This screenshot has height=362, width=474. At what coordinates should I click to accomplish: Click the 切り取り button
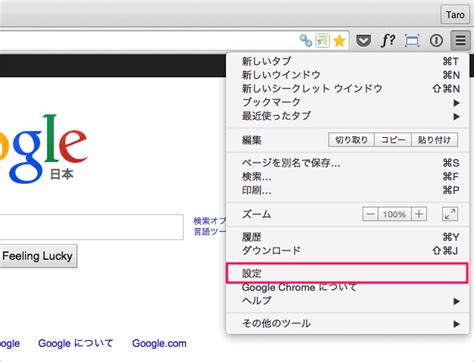point(351,140)
